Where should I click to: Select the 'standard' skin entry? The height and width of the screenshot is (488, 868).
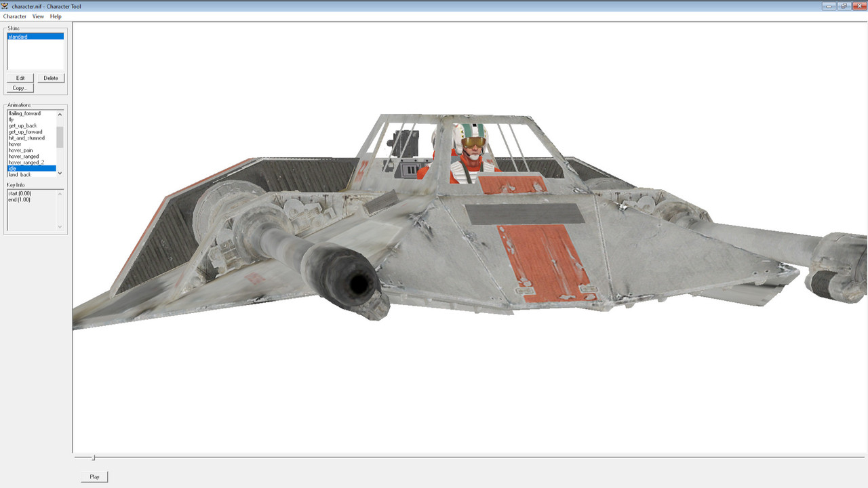tap(35, 37)
